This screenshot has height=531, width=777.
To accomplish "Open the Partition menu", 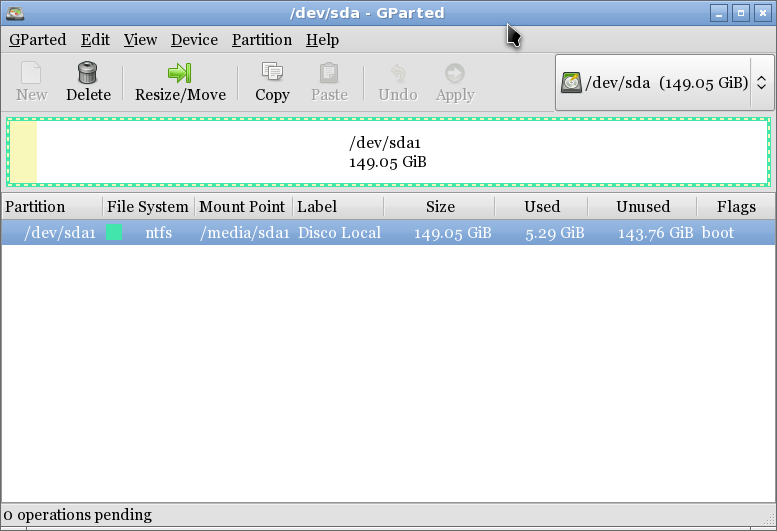I will (262, 40).
